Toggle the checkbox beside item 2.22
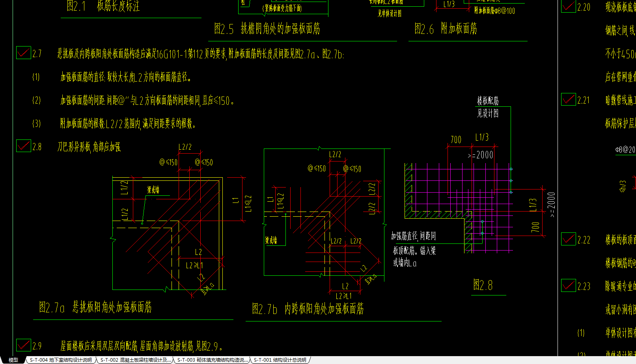The height and width of the screenshot is (364, 636). coord(569,239)
